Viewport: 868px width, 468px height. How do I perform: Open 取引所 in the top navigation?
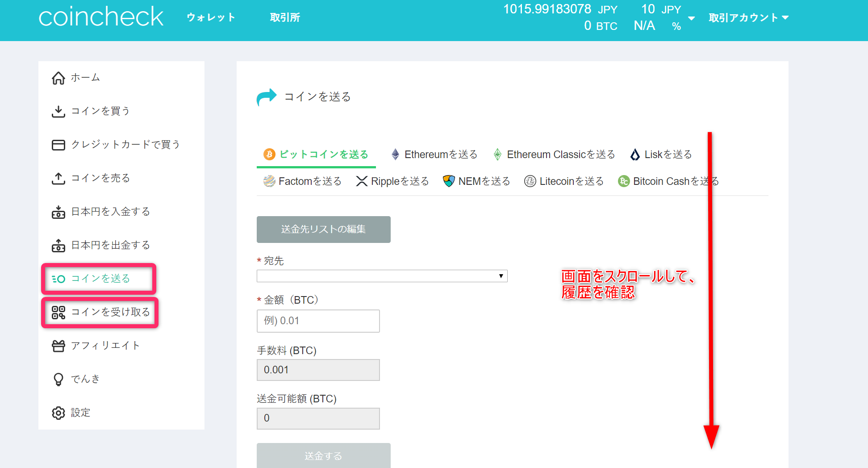click(285, 17)
